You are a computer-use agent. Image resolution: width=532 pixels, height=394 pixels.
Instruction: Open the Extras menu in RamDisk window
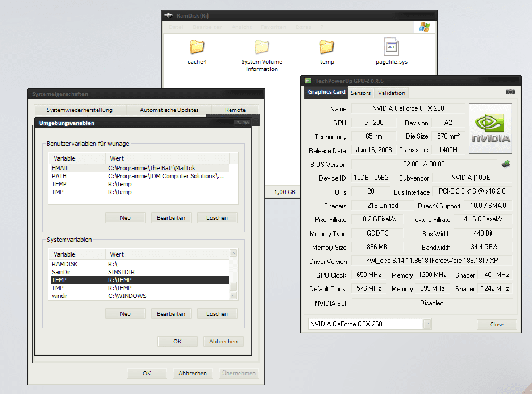click(303, 27)
